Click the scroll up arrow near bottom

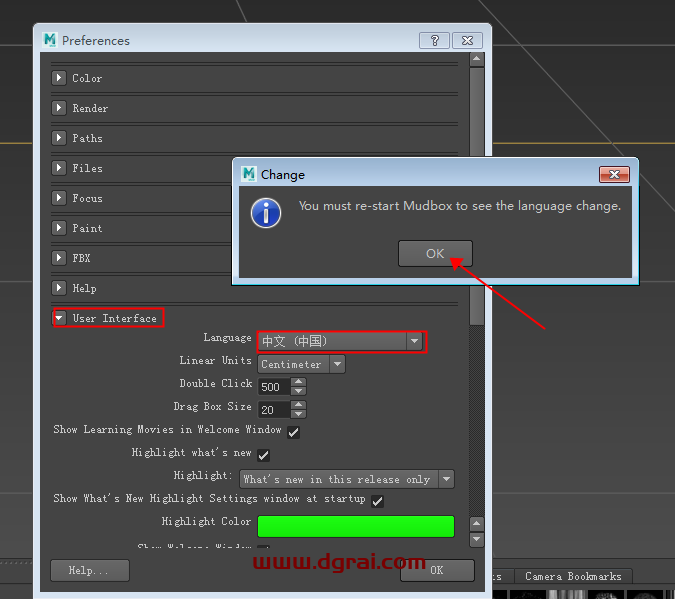pos(477,524)
